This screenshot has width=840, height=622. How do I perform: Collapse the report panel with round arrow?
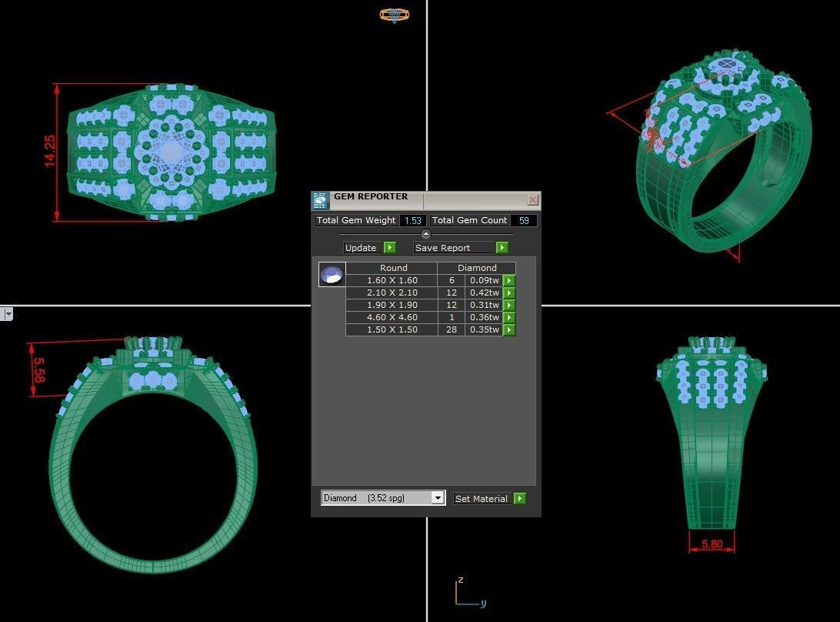[426, 234]
